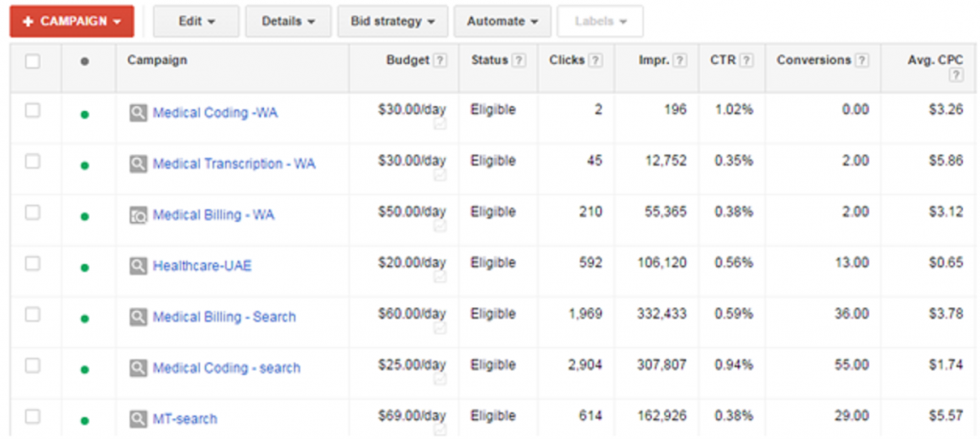The image size is (980, 439).
Task: Click the green status dot for Healthcare-UAE
Action: tap(85, 268)
